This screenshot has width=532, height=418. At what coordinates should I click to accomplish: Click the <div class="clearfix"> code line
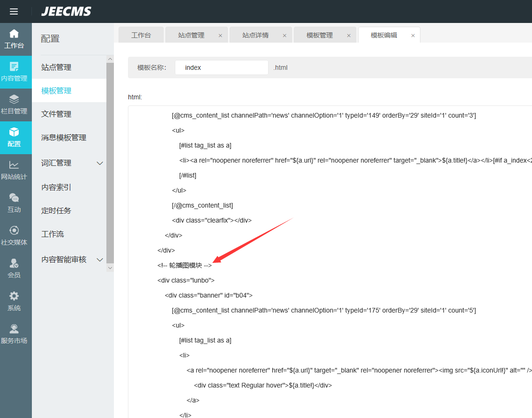(212, 220)
